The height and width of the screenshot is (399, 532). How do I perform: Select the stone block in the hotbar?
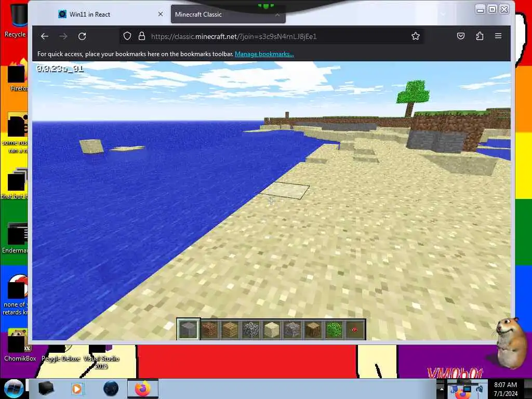coord(189,329)
